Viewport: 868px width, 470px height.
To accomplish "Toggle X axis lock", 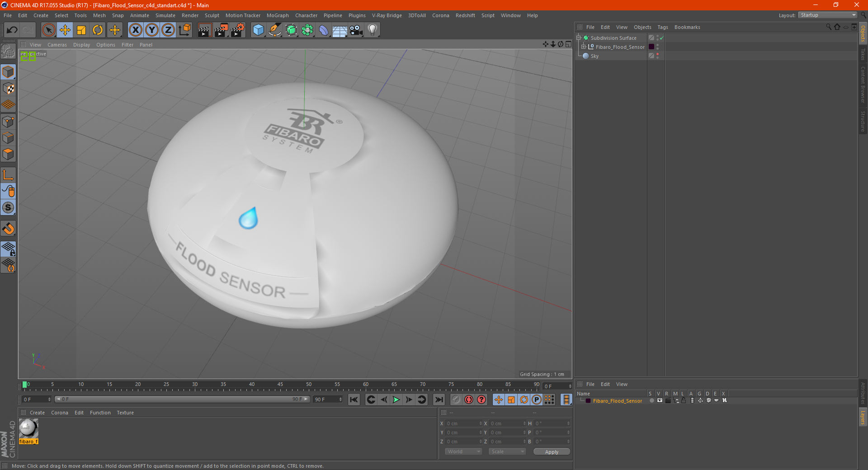I will [x=135, y=30].
